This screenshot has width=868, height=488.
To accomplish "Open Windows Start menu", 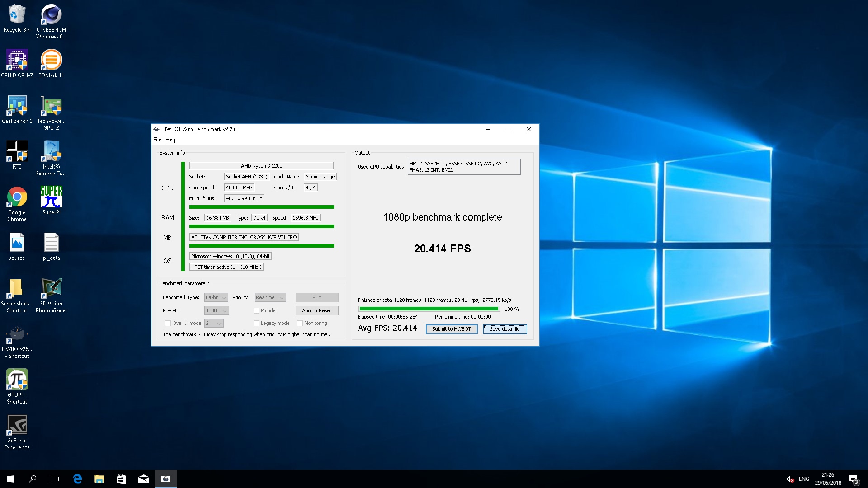I will 11,479.
